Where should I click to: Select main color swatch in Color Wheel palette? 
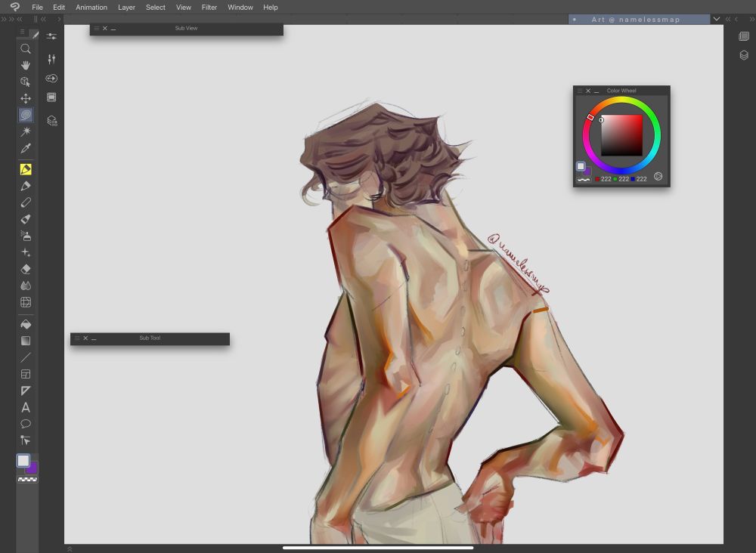(581, 166)
